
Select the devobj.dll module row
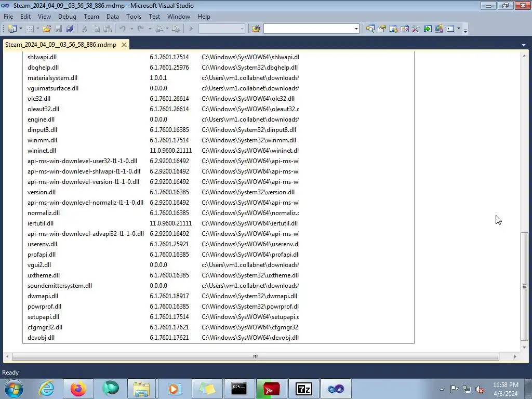pos(163,338)
